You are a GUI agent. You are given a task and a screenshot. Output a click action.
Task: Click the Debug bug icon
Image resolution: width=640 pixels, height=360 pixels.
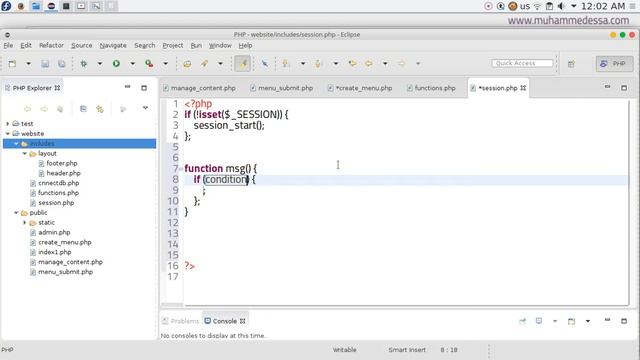click(84, 64)
